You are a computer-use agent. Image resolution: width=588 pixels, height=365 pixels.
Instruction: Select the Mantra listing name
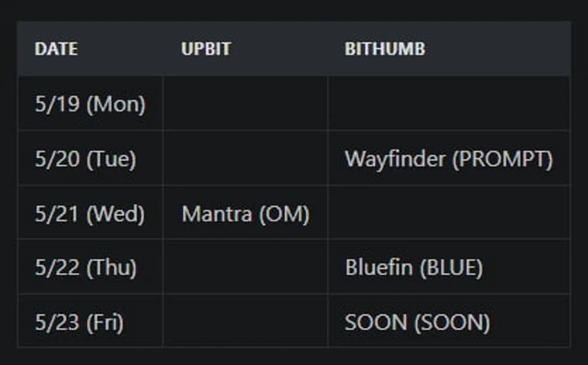[x=216, y=214]
